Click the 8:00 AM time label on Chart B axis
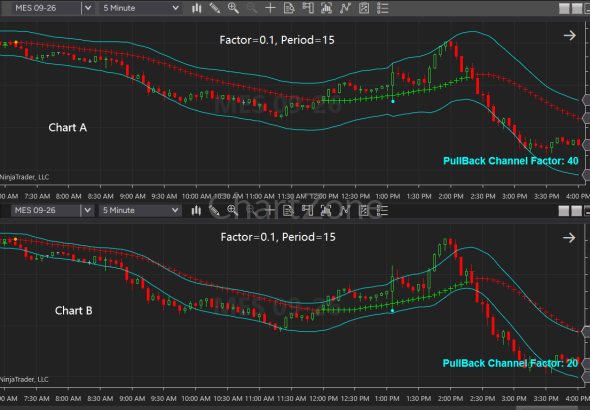The height and width of the screenshot is (410, 590). click(68, 399)
